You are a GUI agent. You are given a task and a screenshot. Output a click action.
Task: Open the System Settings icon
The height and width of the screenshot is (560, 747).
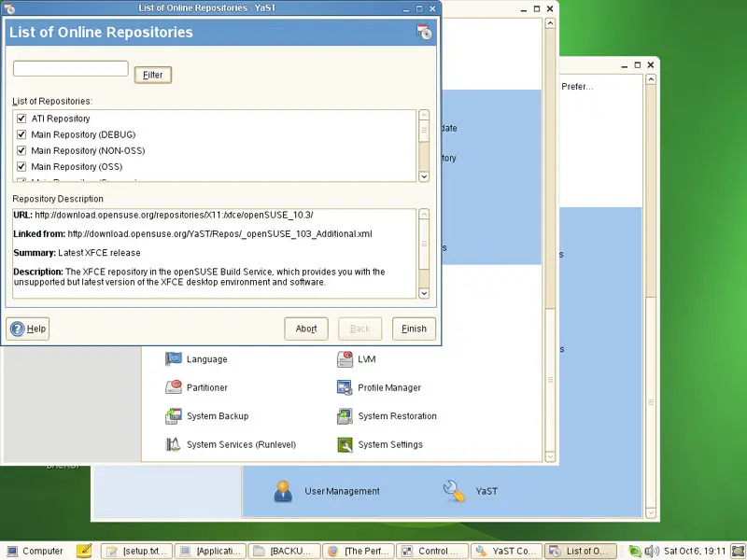[x=345, y=444]
